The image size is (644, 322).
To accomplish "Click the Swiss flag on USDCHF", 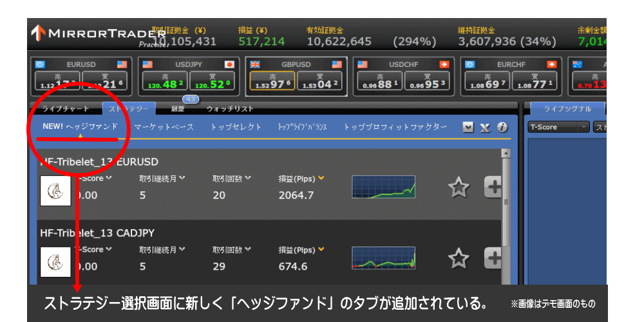I will (x=444, y=64).
